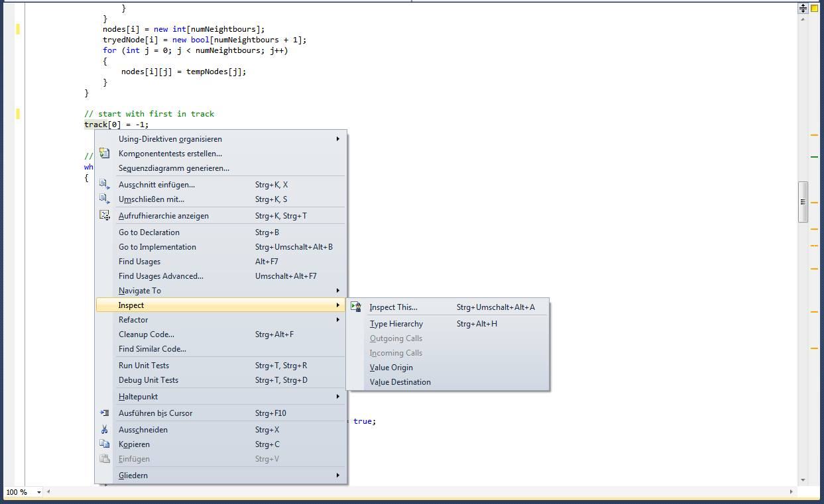Click the Aufrufhierarchie anzeigen icon
This screenshot has width=824, height=504.
tap(104, 216)
